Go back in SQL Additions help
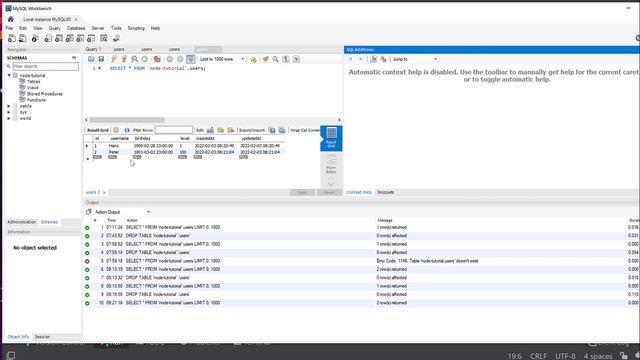 click(x=350, y=59)
